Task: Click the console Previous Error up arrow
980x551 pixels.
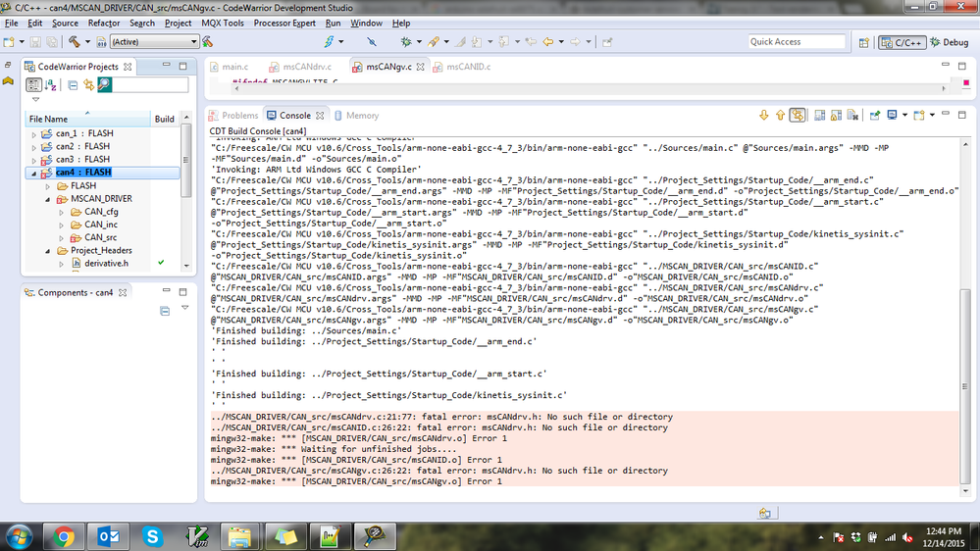Action: [x=780, y=115]
